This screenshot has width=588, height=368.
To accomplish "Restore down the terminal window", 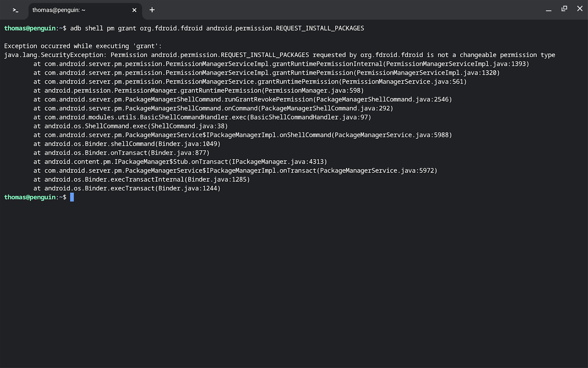I will 564,9.
